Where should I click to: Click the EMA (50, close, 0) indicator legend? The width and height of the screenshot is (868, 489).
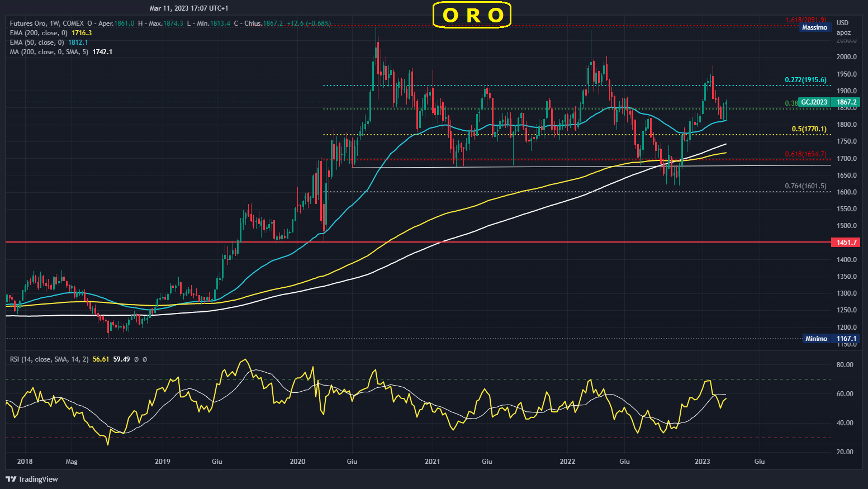coord(37,42)
